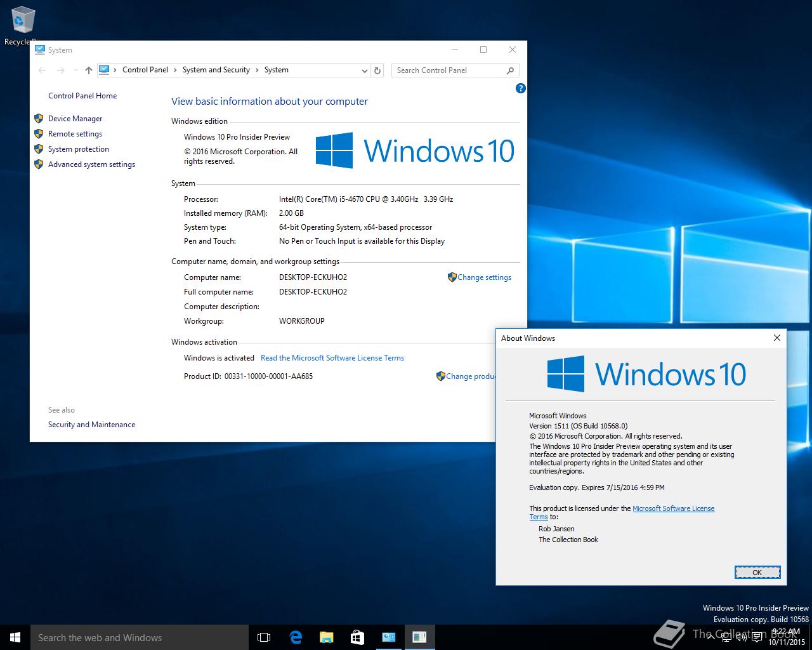Screen dimensions: 812x650
Task: Click shield icon beside Change product key
Action: (x=440, y=376)
